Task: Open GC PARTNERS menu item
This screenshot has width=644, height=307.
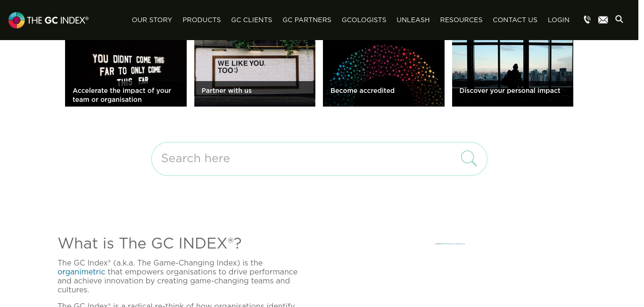Action: [x=307, y=20]
